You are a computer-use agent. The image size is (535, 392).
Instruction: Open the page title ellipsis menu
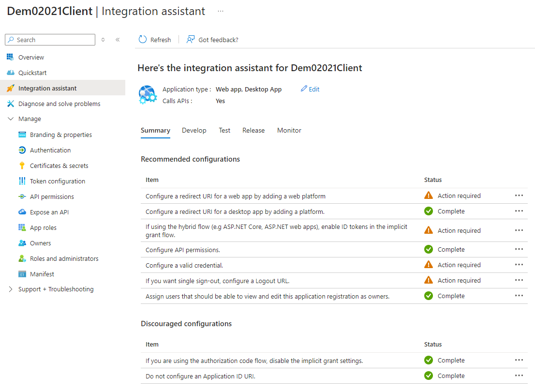221,11
